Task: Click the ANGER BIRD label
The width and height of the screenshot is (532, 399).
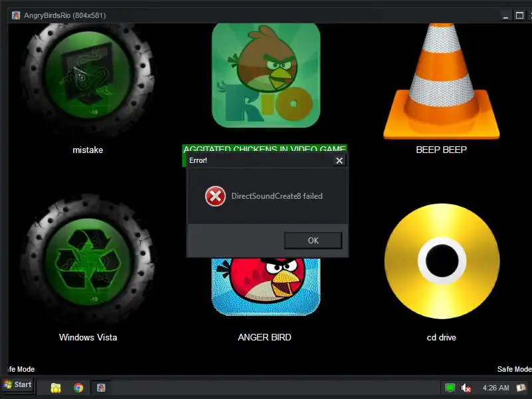Action: click(265, 337)
